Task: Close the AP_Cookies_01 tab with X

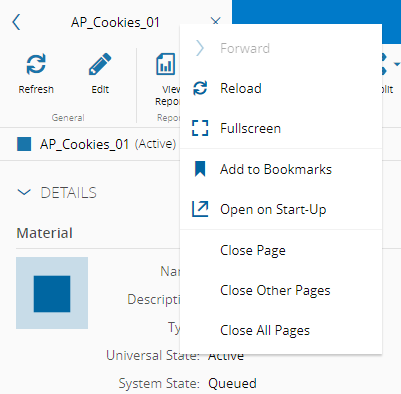Action: coord(216,22)
